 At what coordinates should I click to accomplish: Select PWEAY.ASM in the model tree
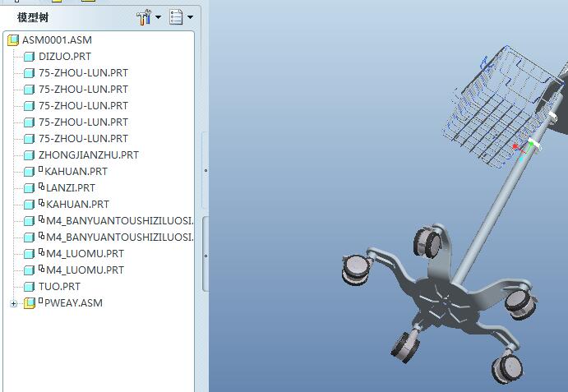(x=73, y=303)
